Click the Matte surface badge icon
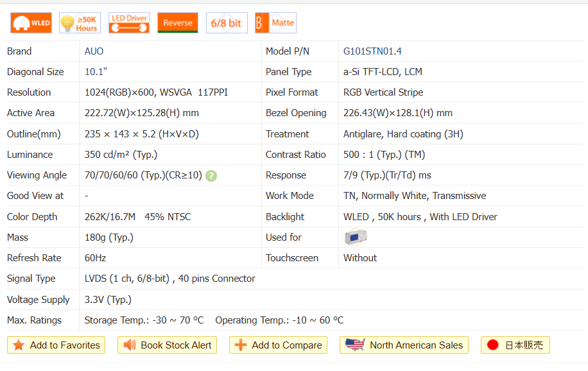 coord(275,23)
